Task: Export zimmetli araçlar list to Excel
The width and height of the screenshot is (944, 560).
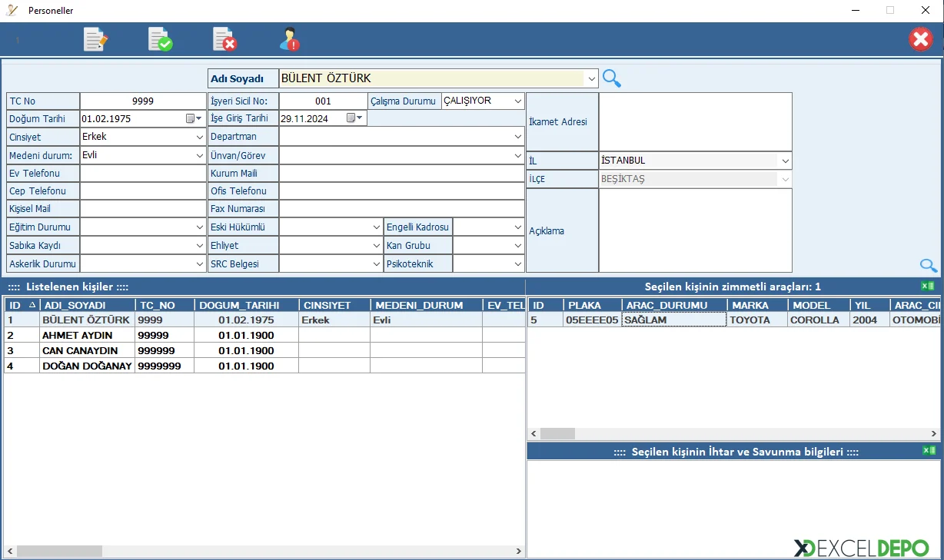Action: tap(928, 287)
